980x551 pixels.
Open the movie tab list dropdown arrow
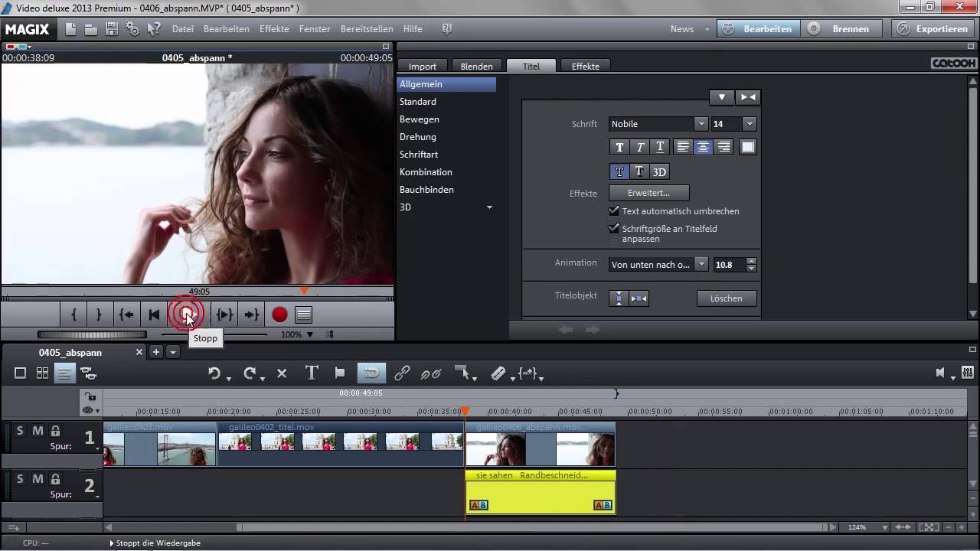[173, 352]
